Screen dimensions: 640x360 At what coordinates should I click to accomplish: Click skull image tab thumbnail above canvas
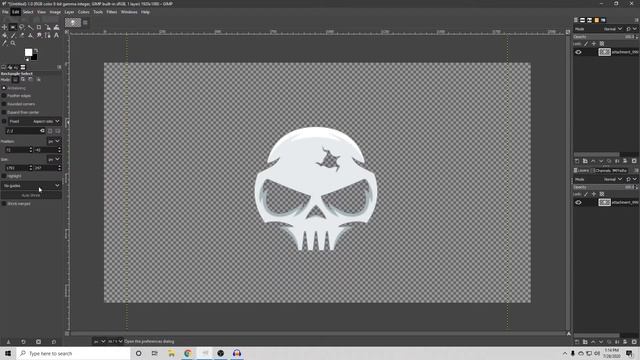[x=73, y=22]
